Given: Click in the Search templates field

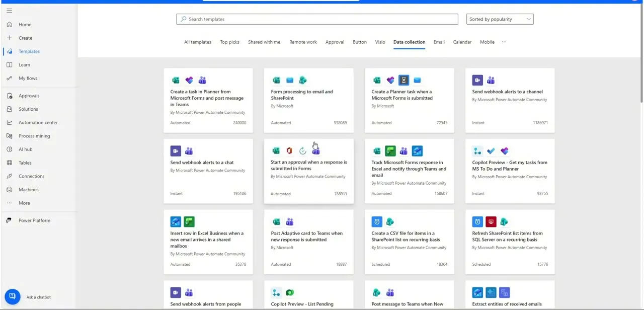Looking at the screenshot, I should point(317,19).
